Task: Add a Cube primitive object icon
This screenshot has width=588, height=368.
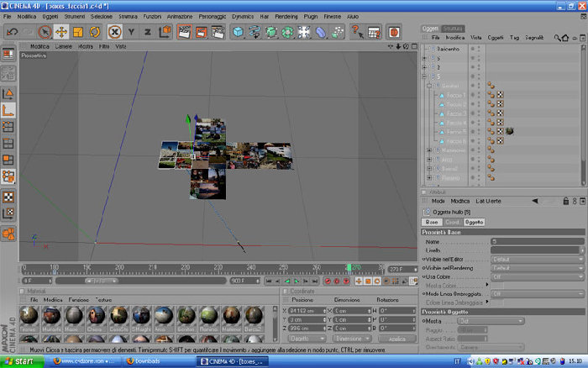Action: 238,32
